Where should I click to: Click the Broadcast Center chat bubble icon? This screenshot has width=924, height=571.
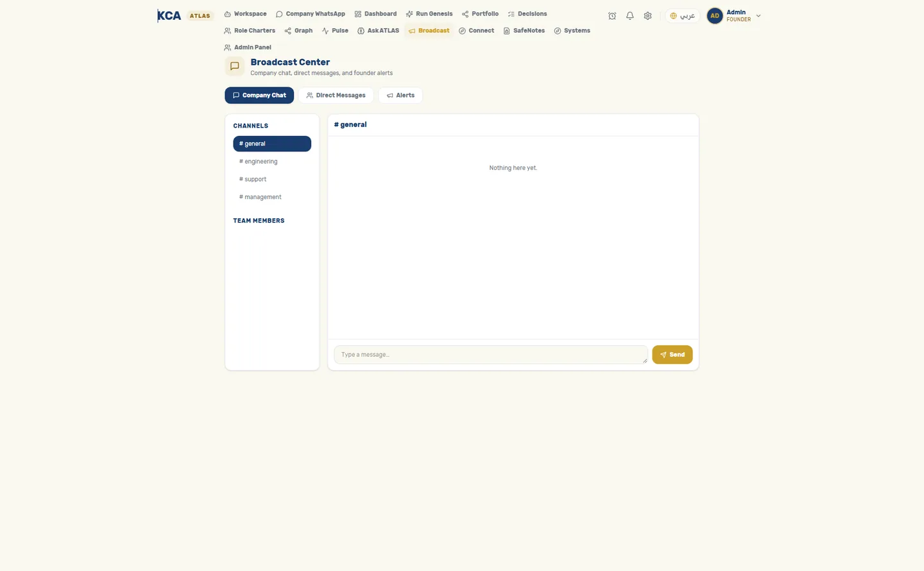click(x=235, y=66)
